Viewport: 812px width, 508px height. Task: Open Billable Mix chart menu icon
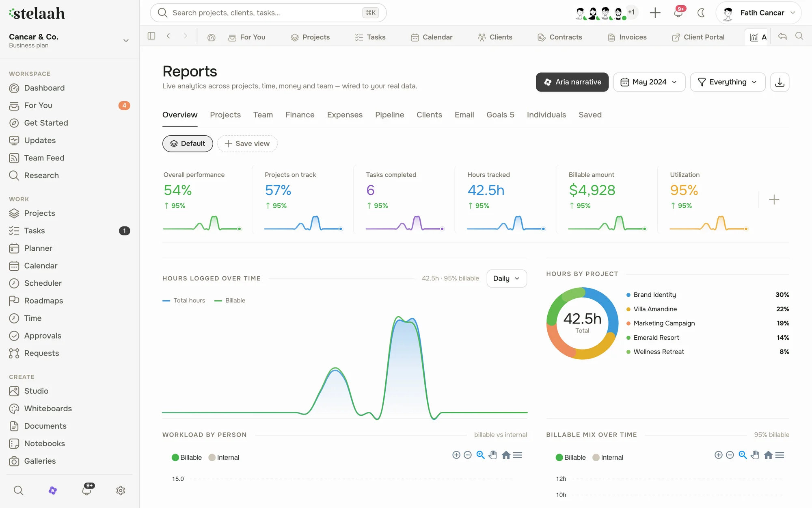(x=780, y=455)
